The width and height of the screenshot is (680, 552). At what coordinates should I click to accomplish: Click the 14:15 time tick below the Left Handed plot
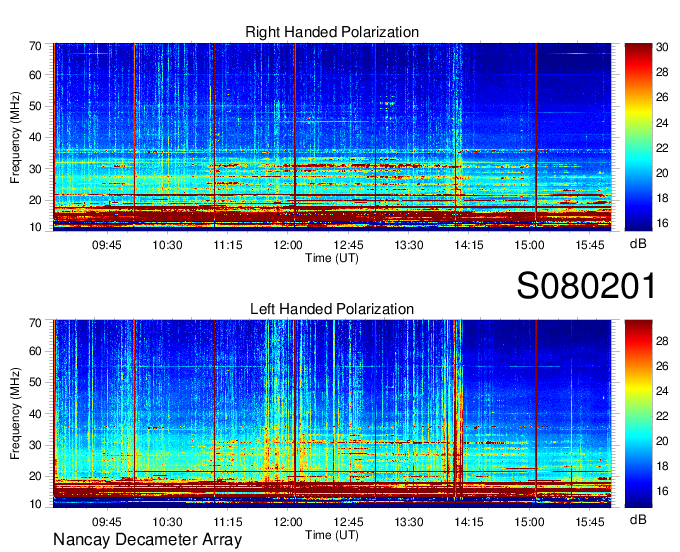point(469,522)
